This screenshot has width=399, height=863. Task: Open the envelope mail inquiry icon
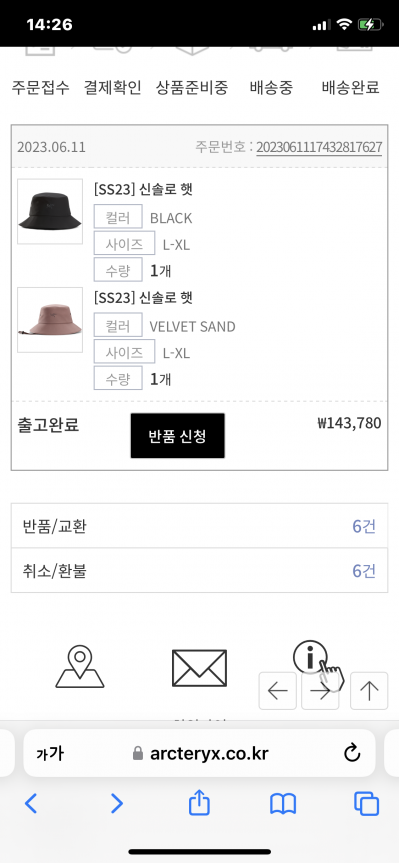tap(199, 668)
